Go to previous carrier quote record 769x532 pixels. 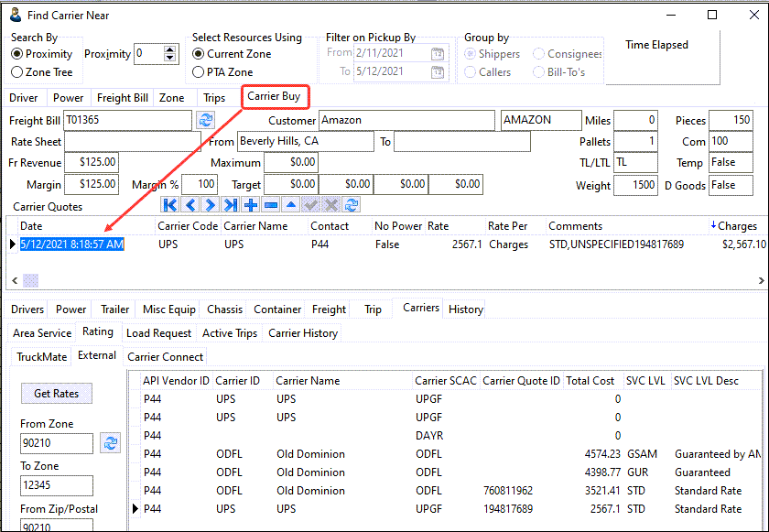(x=190, y=205)
